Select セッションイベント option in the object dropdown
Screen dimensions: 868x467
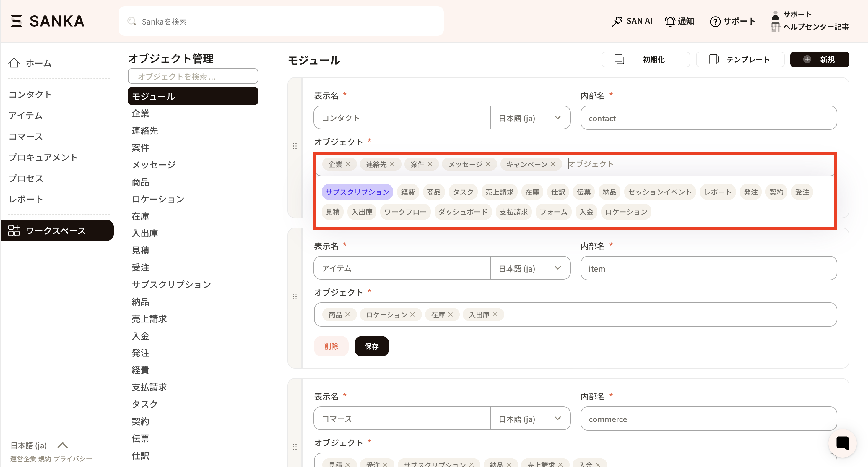[x=660, y=192]
